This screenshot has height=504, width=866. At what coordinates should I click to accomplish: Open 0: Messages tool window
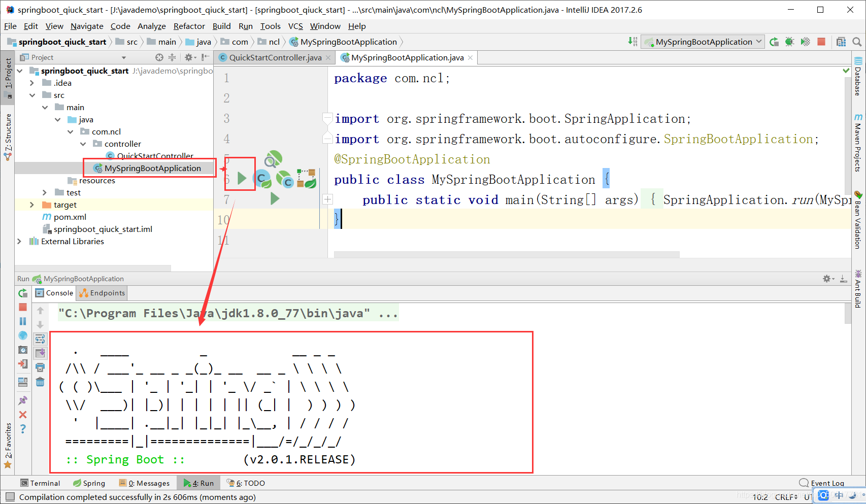(x=144, y=483)
